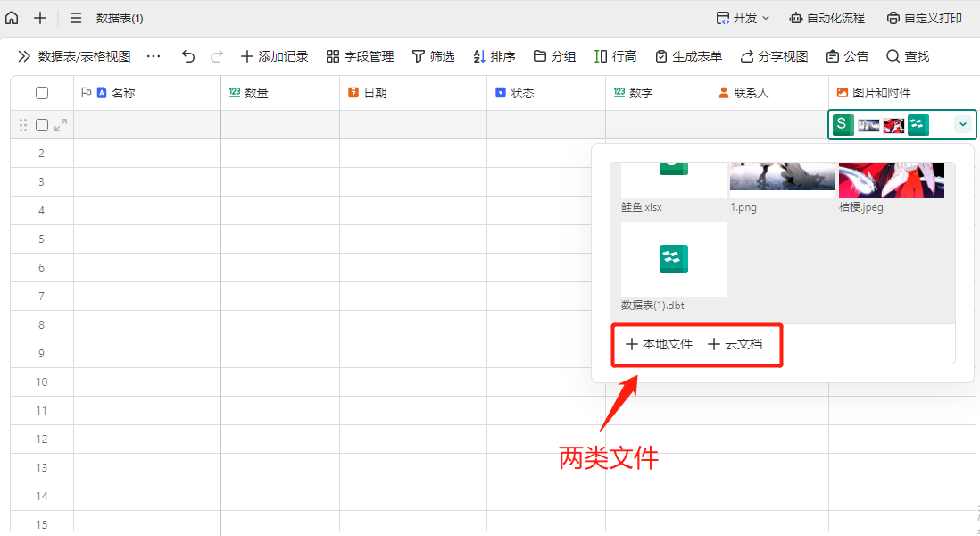Select the 数量 column header

pyautogui.click(x=280, y=93)
